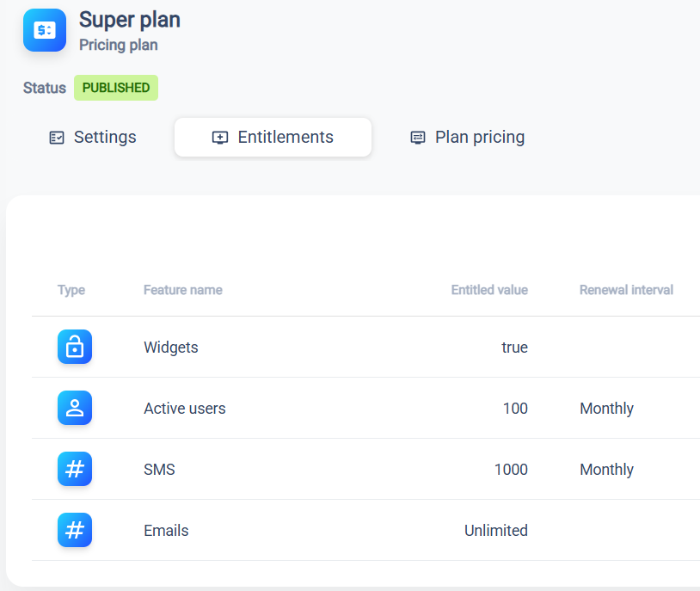Click the Type column header
The height and width of the screenshot is (591, 700).
pos(71,290)
